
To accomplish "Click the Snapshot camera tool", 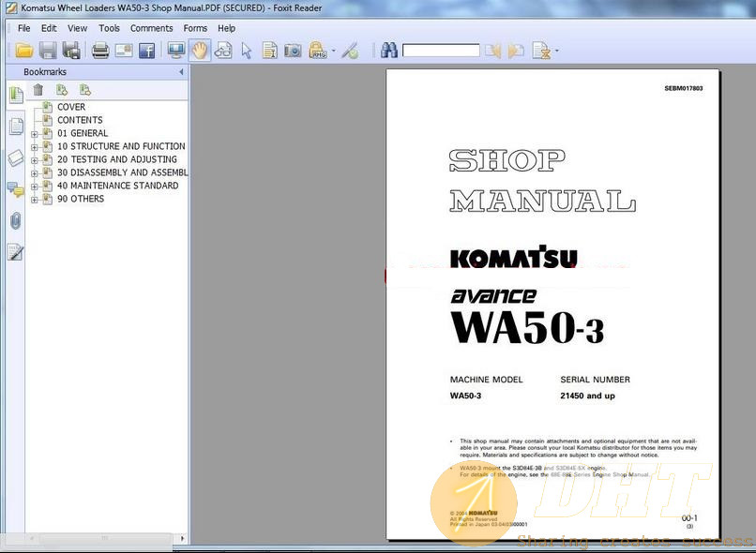I will pyautogui.click(x=293, y=50).
